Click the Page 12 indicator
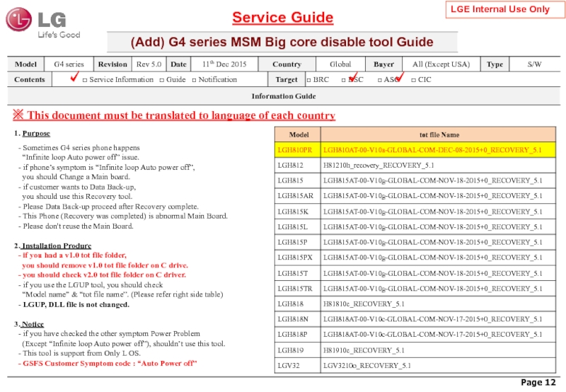 pos(539,382)
